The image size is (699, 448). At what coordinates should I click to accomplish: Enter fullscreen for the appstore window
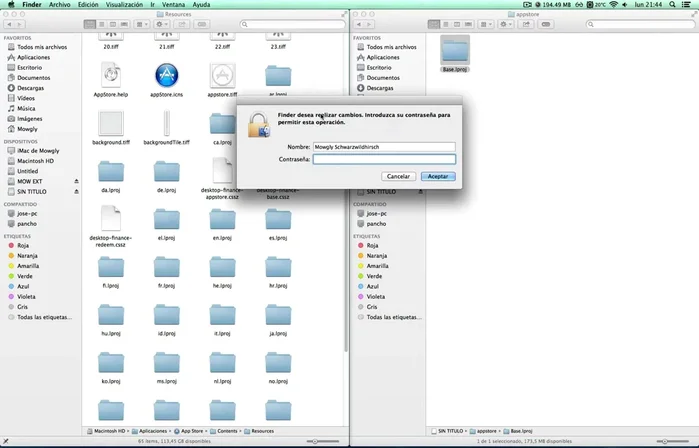[x=694, y=14]
